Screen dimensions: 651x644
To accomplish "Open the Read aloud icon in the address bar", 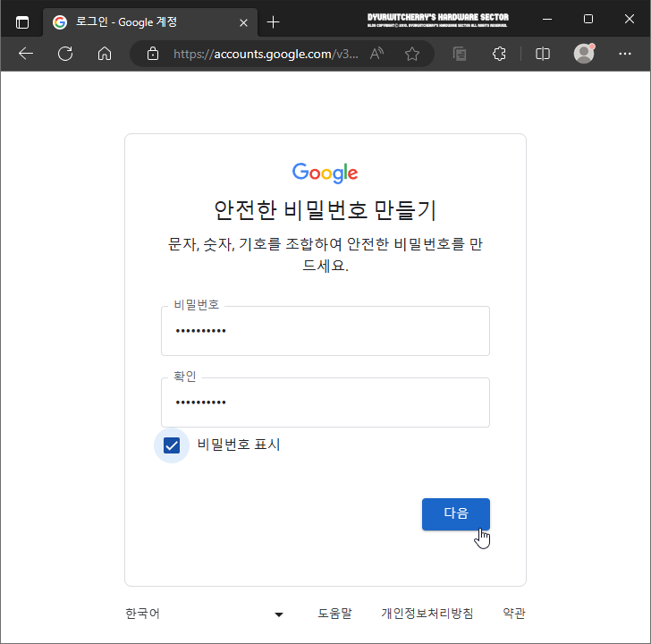I will point(376,54).
